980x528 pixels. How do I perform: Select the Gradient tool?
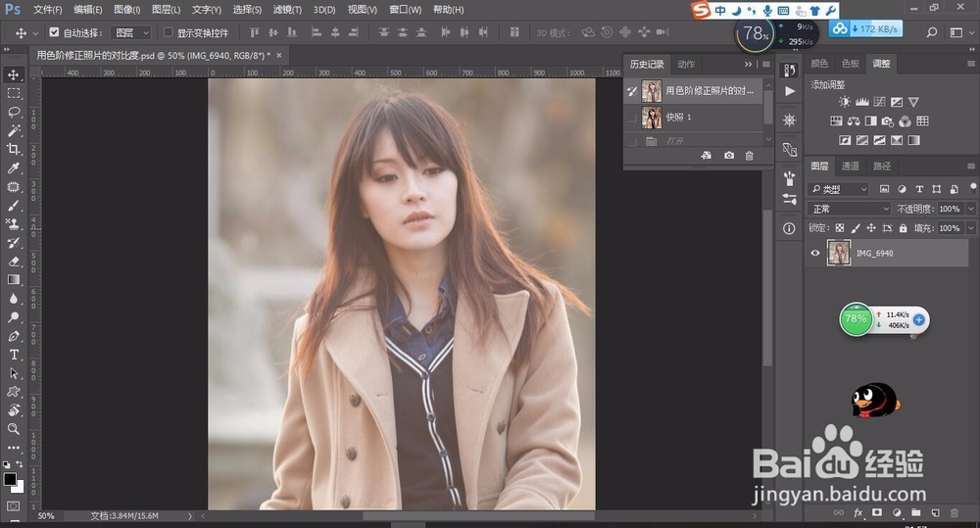[13, 280]
